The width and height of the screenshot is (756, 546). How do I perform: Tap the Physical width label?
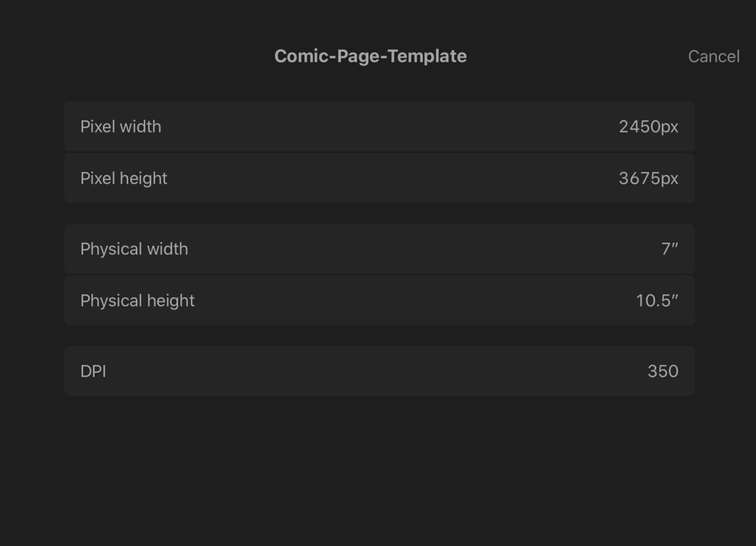[134, 249]
